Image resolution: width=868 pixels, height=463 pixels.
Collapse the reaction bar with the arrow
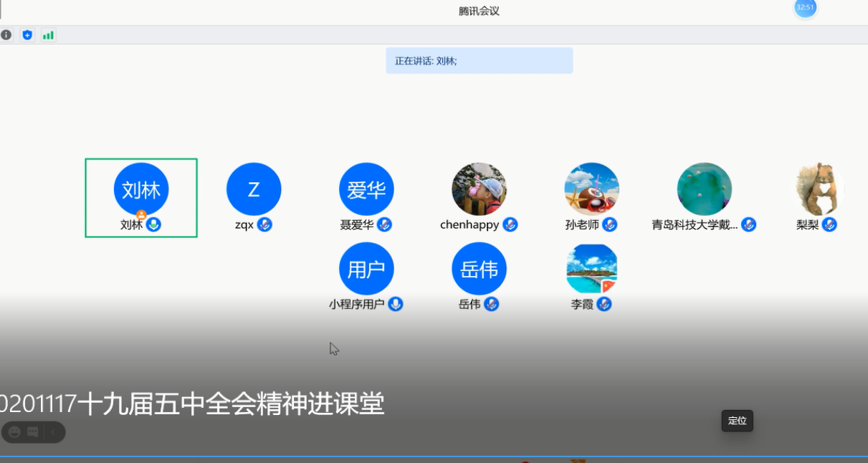tap(52, 432)
